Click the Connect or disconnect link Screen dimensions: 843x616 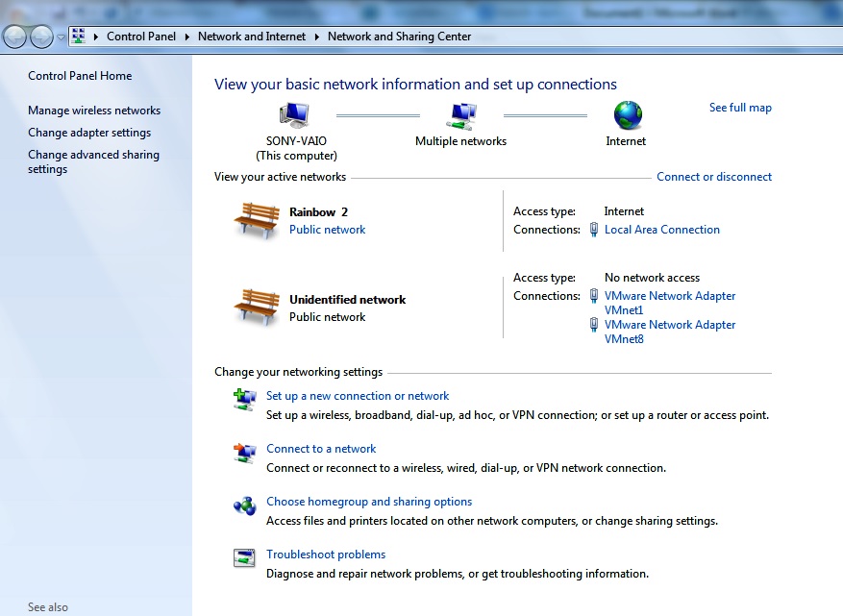[x=713, y=177]
